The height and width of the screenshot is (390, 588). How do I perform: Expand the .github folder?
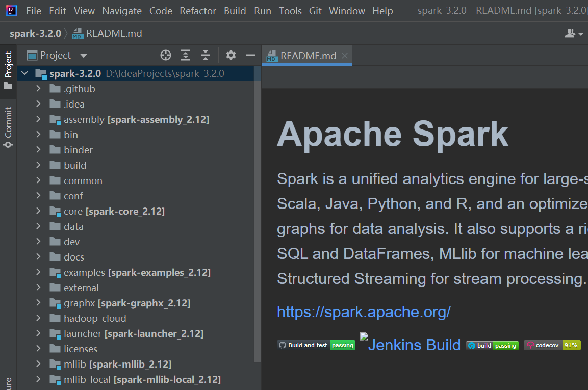pyautogui.click(x=38, y=89)
